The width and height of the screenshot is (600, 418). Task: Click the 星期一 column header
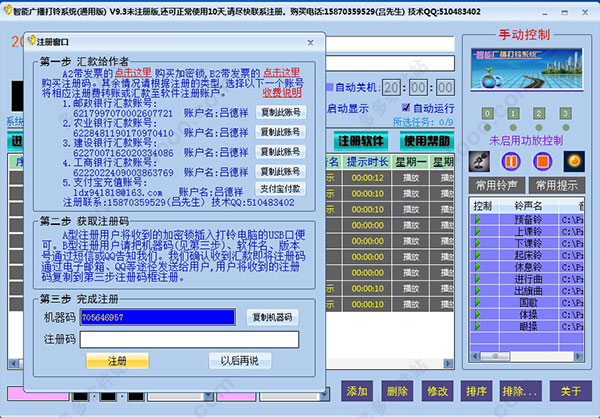coord(411,162)
